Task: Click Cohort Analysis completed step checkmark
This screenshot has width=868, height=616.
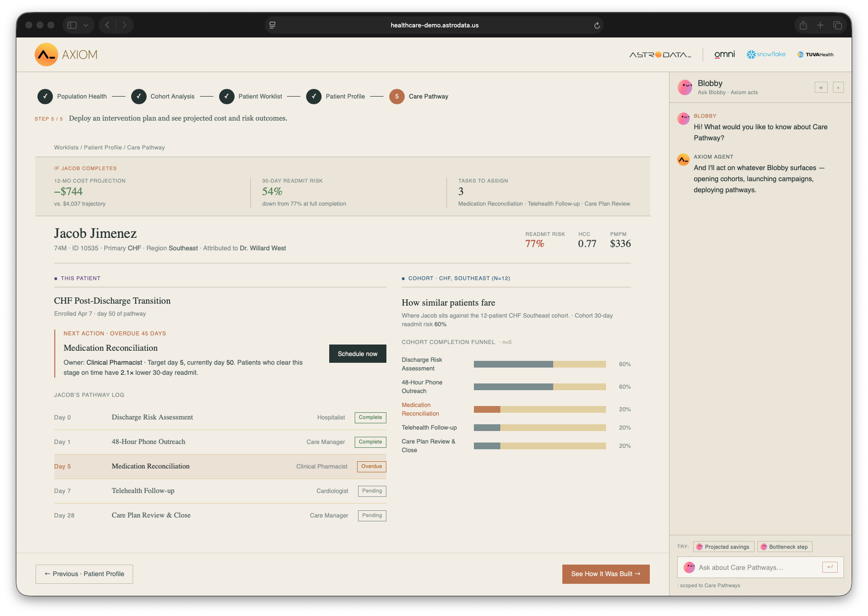Action: pyautogui.click(x=138, y=96)
